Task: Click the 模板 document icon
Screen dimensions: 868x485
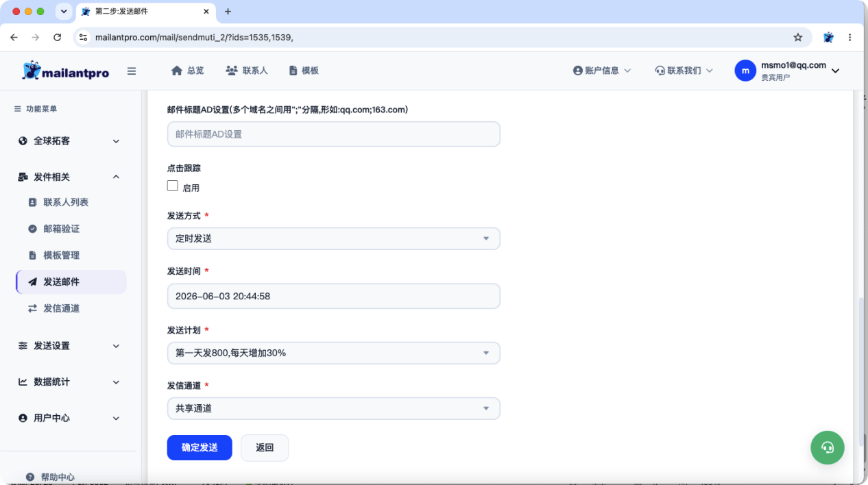Action: pos(293,71)
